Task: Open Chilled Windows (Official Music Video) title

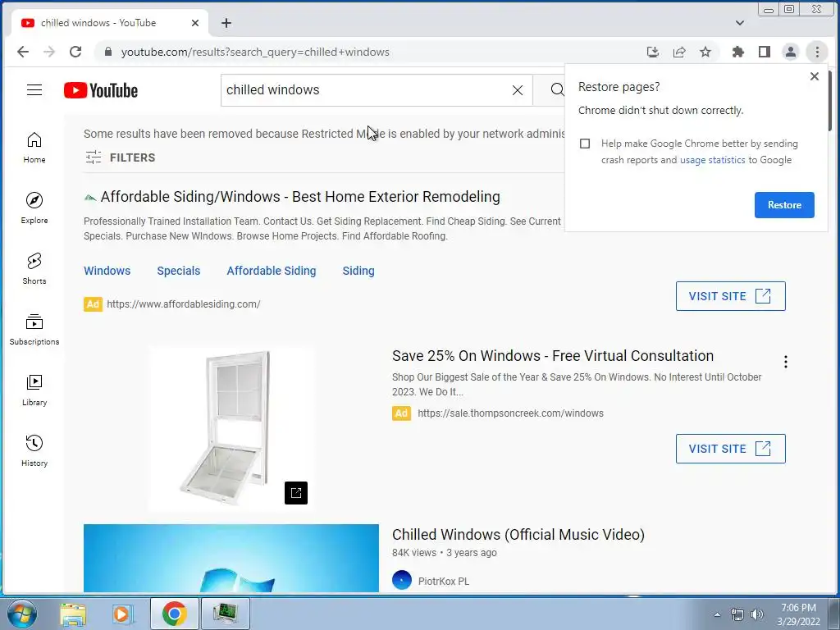Action: point(518,535)
